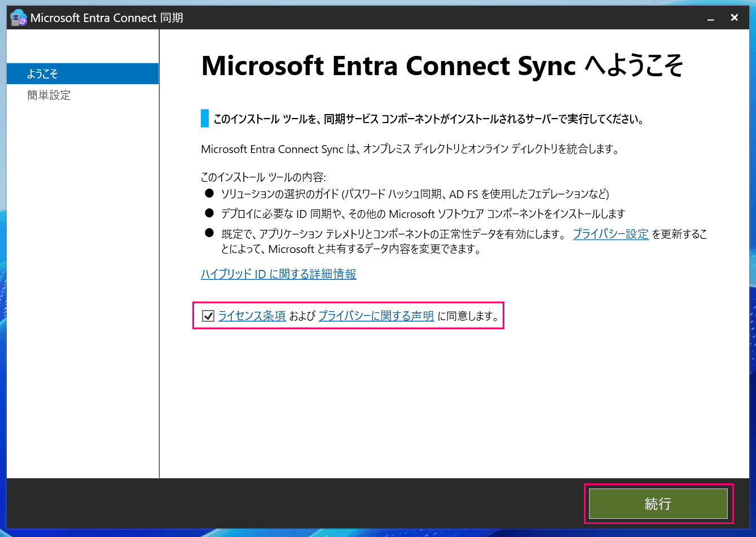This screenshot has width=756, height=537.
Task: Open the ライセンス条項 link
Action: point(252,316)
